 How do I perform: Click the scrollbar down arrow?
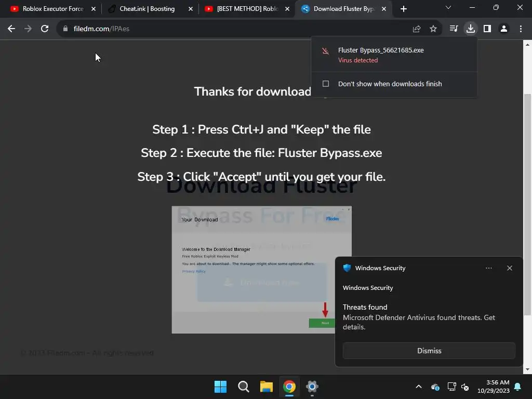pyautogui.click(x=528, y=369)
